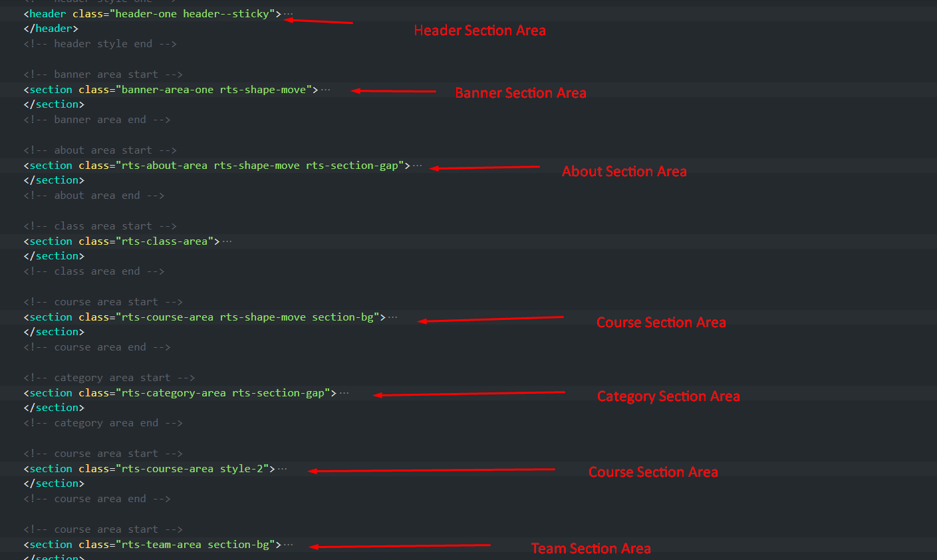Unfold the rts-course-area section-bg section
Image resolution: width=937 pixels, height=560 pixels.
393,317
